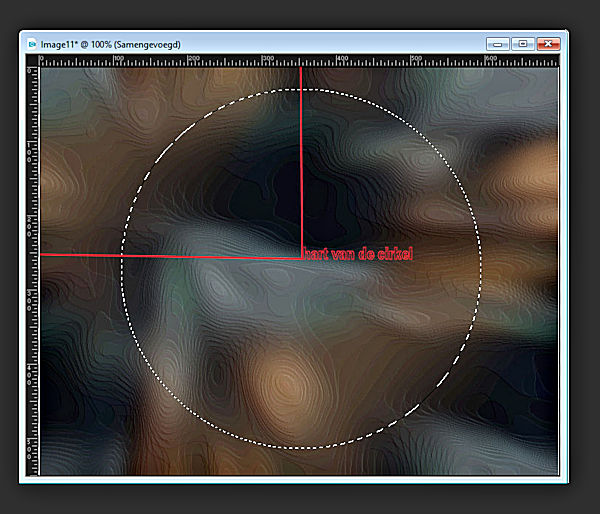Click the Image11 window icon

coord(32,44)
